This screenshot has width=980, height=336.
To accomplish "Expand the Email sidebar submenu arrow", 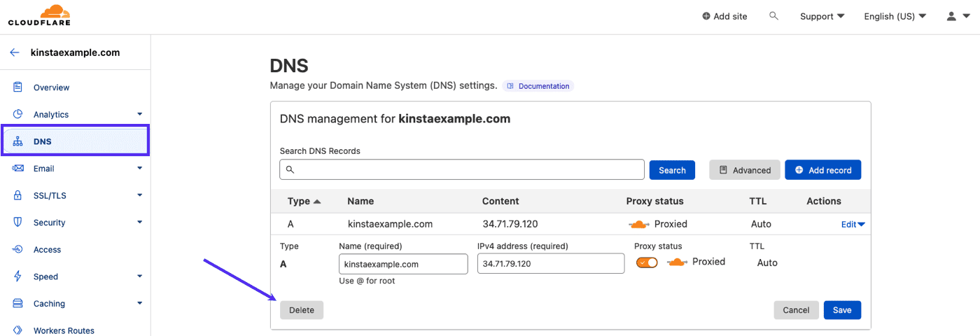I will [x=139, y=168].
